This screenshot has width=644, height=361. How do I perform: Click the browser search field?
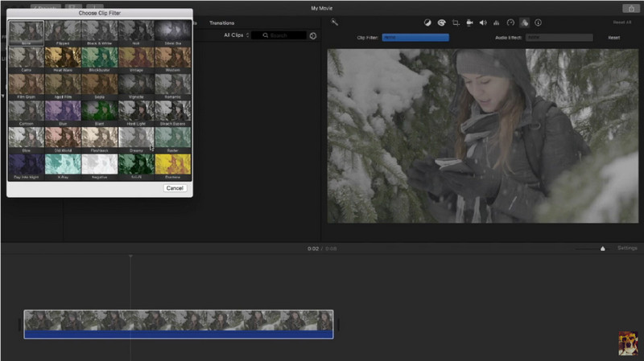[x=279, y=35]
